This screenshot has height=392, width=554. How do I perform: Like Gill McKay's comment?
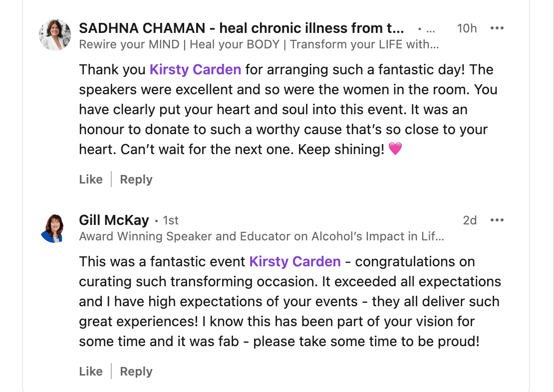pos(91,372)
